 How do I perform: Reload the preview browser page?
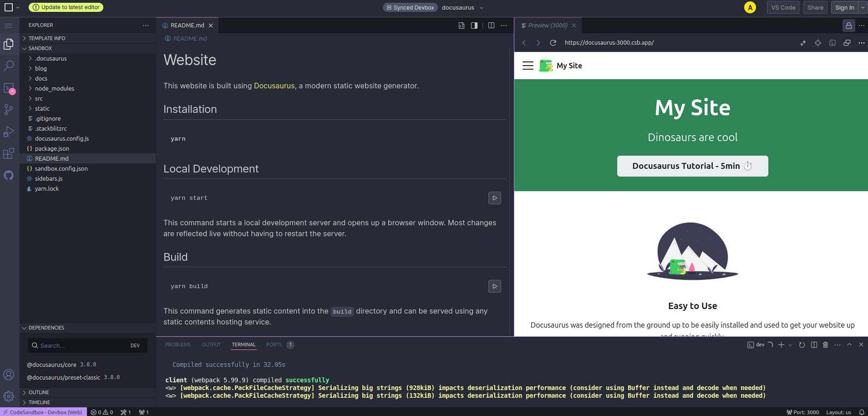(x=553, y=43)
